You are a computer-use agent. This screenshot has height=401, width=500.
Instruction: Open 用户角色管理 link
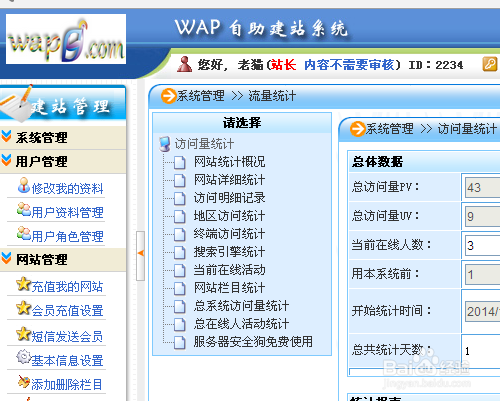[x=67, y=237]
